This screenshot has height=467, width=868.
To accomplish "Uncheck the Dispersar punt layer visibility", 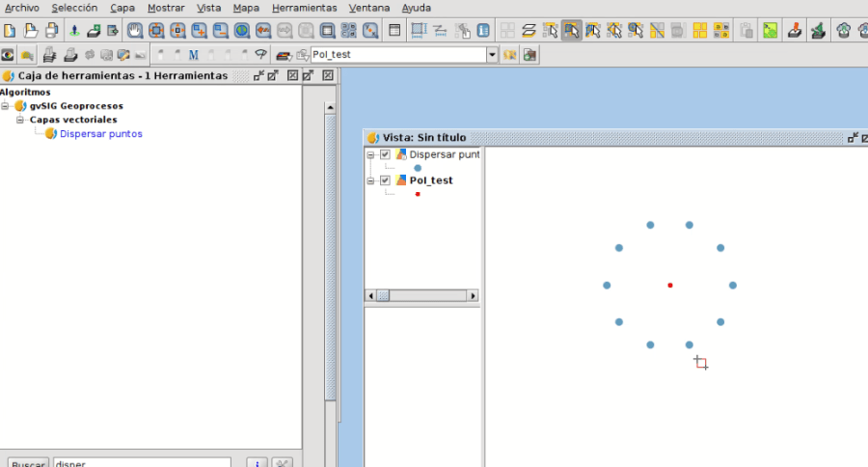I will [386, 154].
